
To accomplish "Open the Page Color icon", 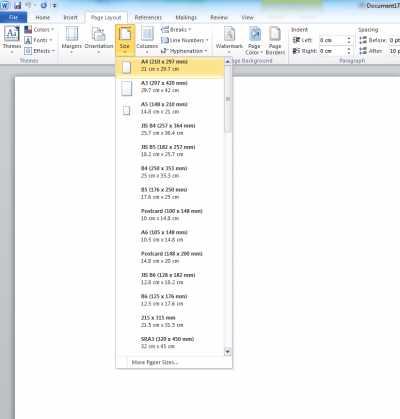I will click(255, 34).
